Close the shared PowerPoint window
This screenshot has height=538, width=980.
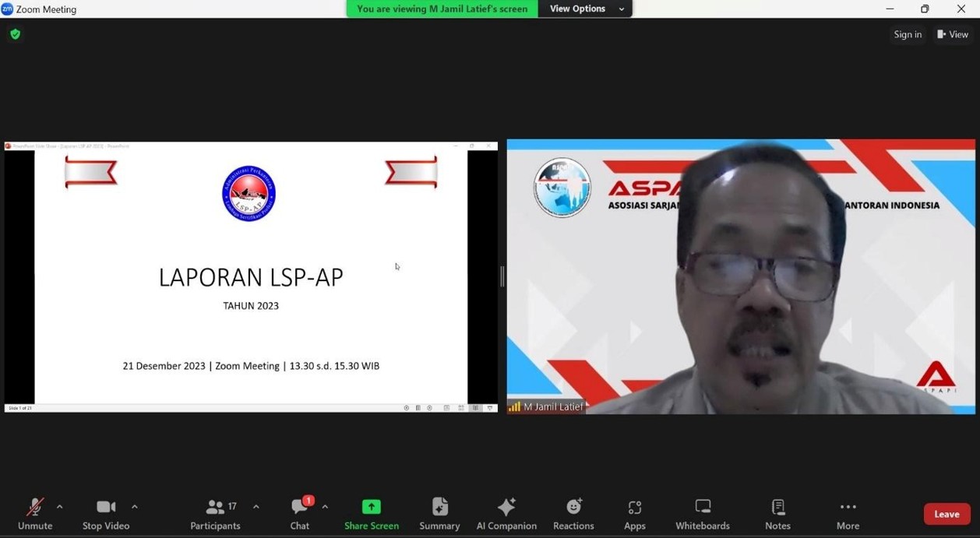click(489, 146)
